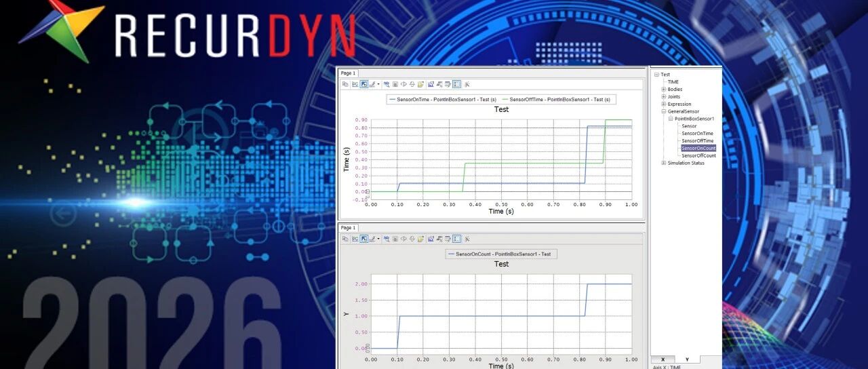Select the Sensor entry under PointInBoxSensor1
Screen dimensions: 868x369
(x=689, y=126)
